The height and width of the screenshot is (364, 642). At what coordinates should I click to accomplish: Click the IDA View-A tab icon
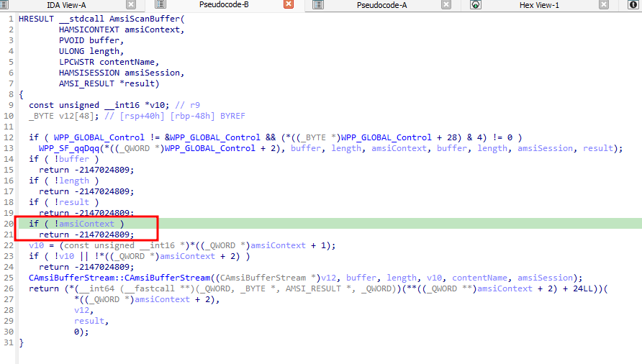pos(5,5)
